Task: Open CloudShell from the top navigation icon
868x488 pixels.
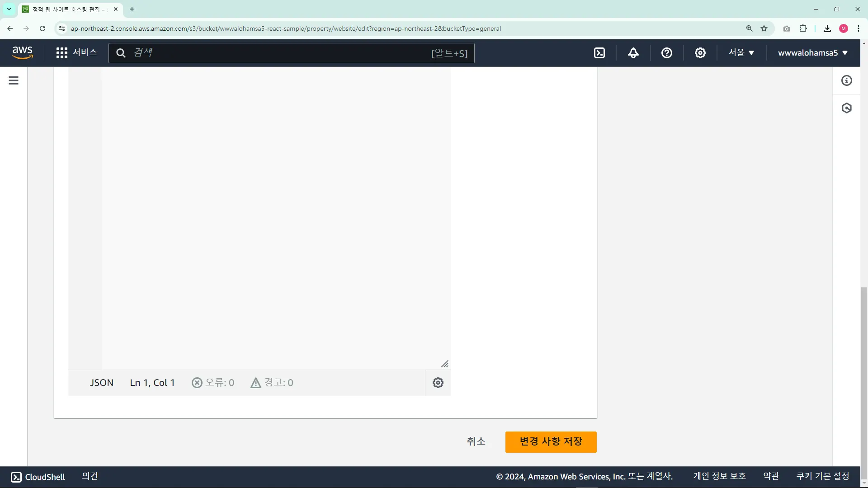Action: [599, 53]
